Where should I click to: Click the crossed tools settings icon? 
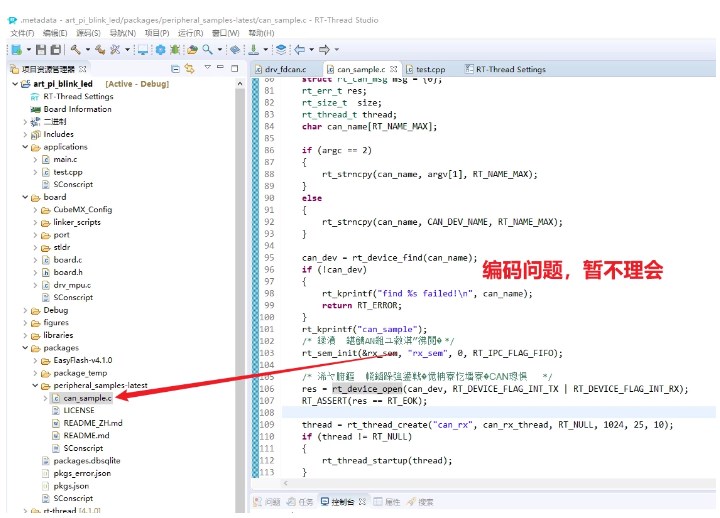click(115, 50)
